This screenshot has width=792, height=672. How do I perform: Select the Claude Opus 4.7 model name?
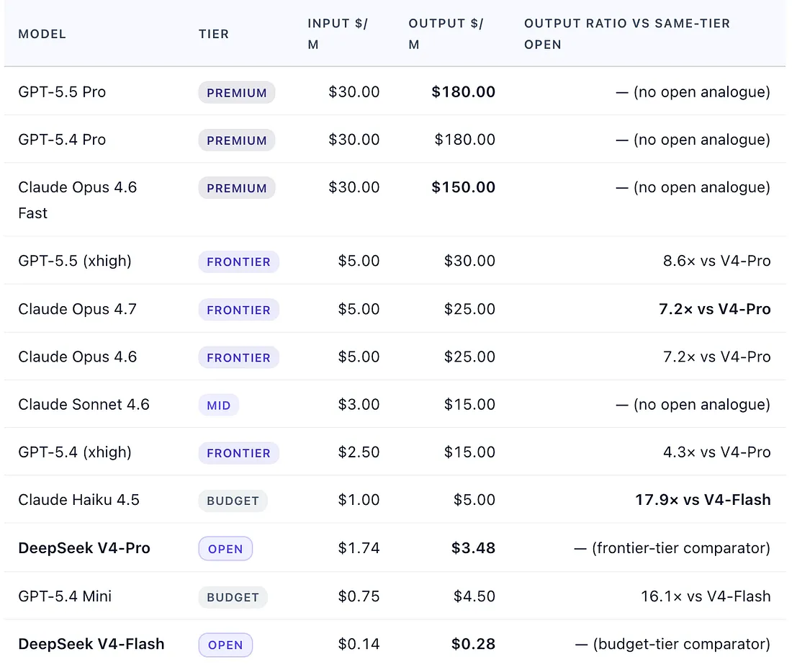coord(77,309)
